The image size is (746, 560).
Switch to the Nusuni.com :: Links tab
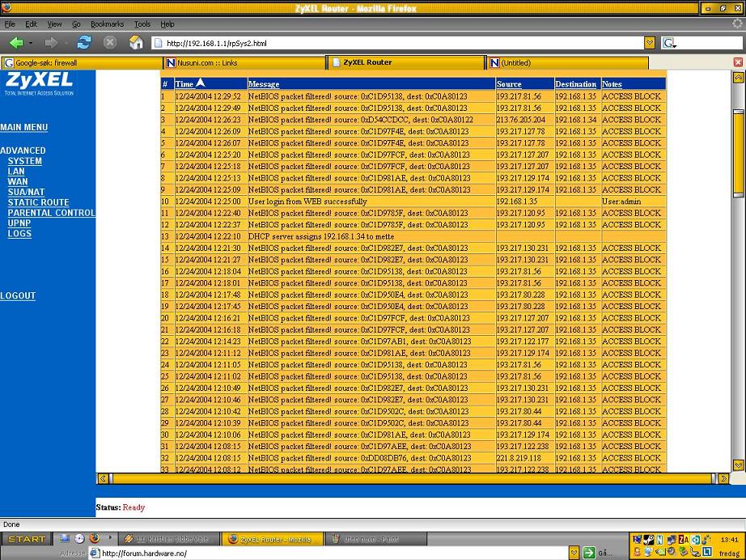coord(244,63)
